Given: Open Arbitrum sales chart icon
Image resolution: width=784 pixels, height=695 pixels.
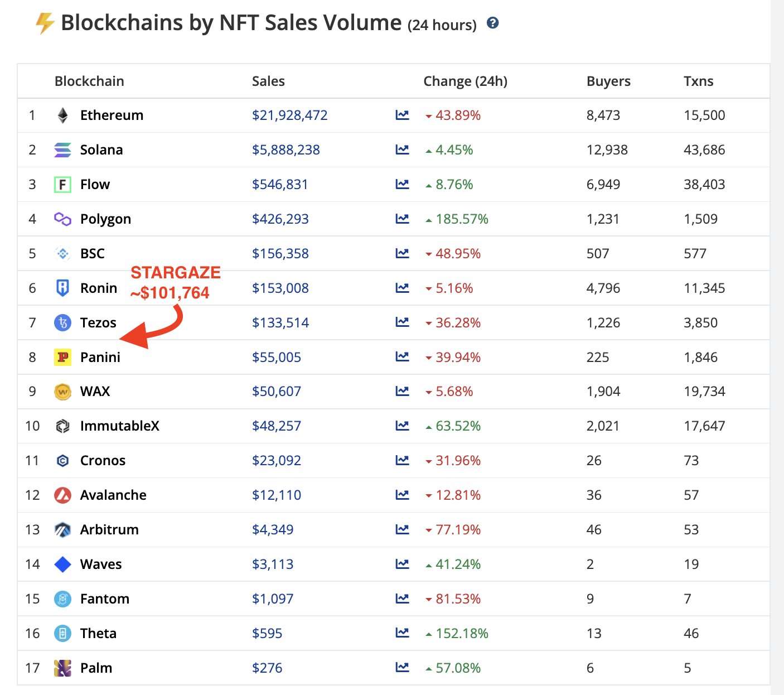Looking at the screenshot, I should point(402,529).
